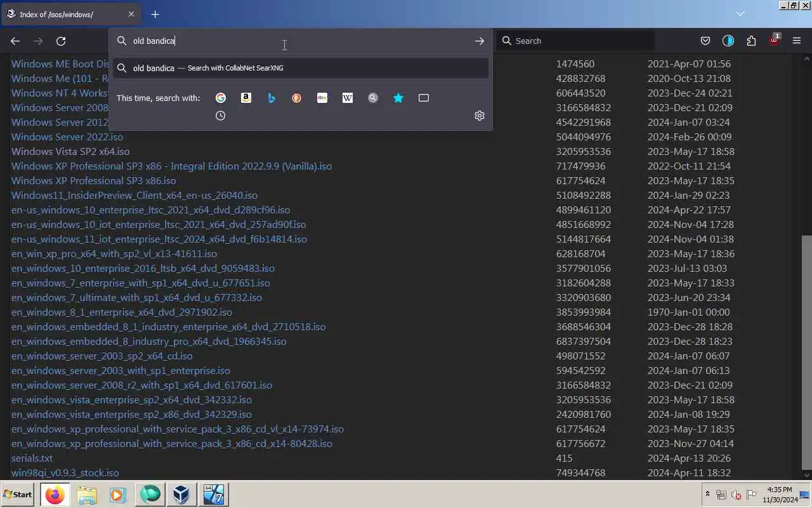Go back one page
Screen dimensions: 812x508
(15, 41)
